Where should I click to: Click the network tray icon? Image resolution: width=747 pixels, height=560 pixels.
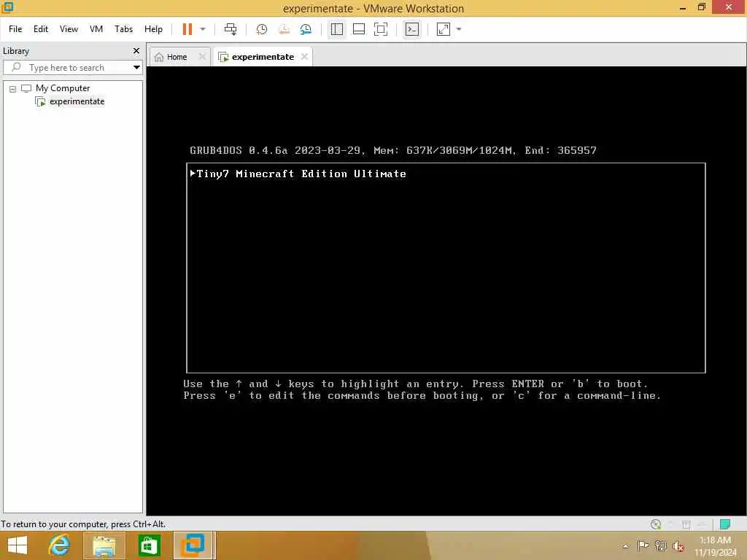(x=660, y=545)
